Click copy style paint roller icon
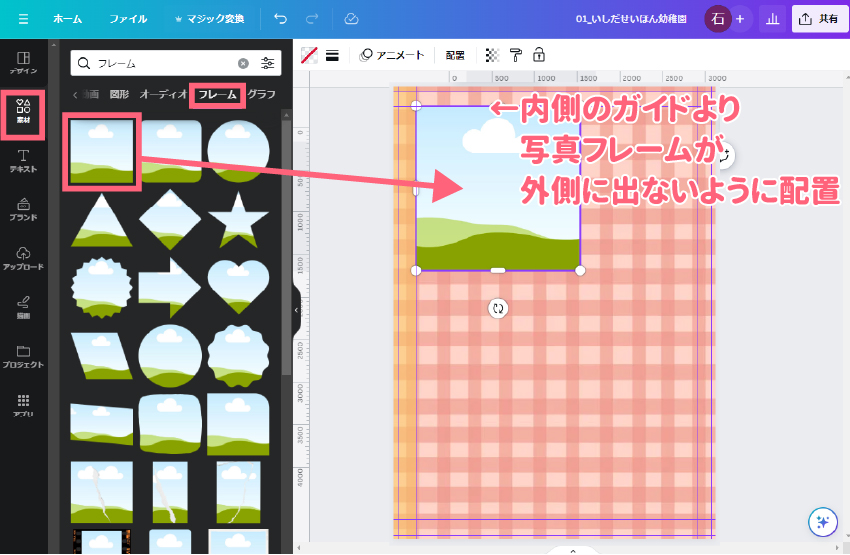 point(516,55)
